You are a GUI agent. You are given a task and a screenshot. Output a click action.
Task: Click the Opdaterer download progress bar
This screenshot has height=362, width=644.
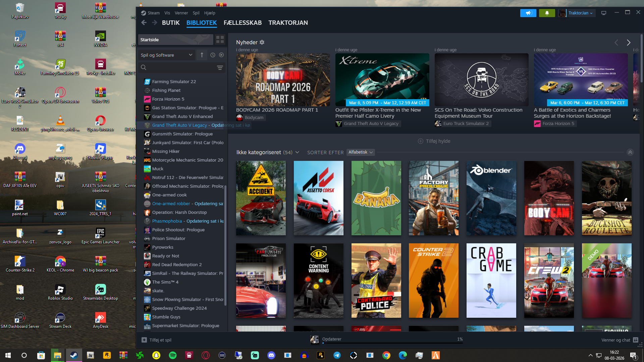tap(392, 343)
